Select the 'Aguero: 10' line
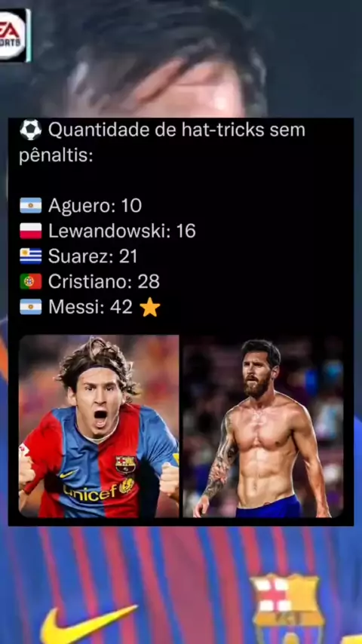 click(95, 205)
